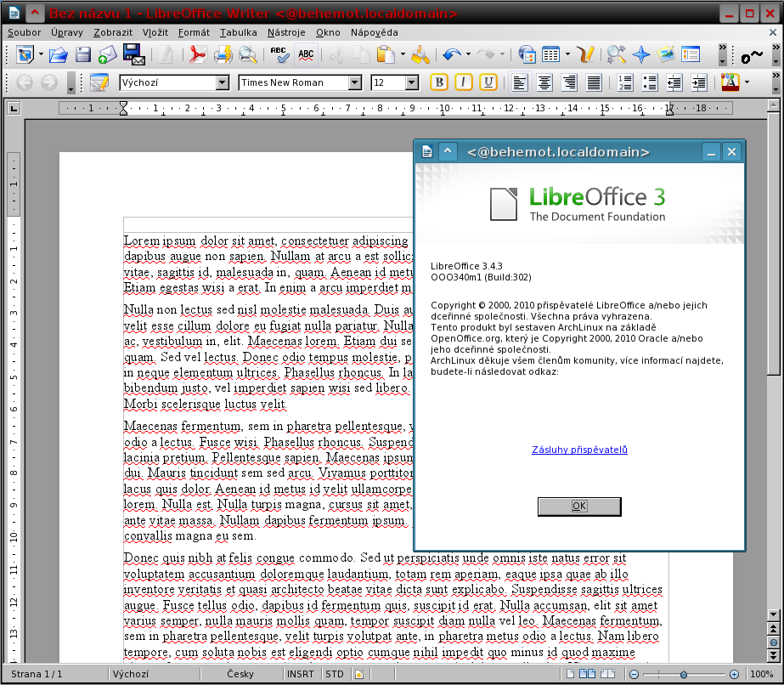Undo the last action

click(x=452, y=54)
